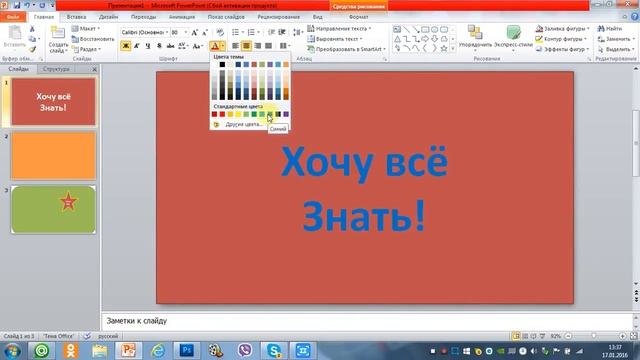Open the Format (Формат) ribbon tab
The width and height of the screenshot is (640, 360).
358,17
